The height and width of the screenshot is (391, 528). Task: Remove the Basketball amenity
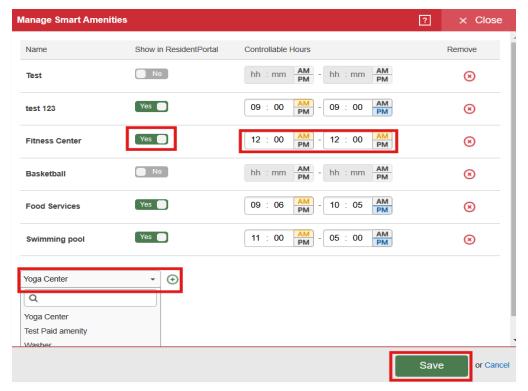469,174
